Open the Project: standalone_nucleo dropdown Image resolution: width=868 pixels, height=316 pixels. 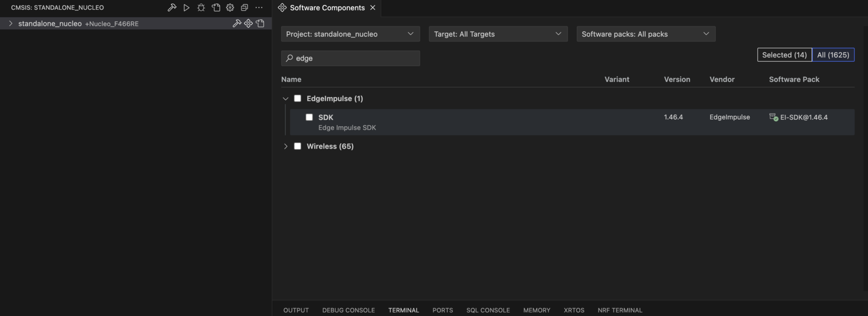click(350, 34)
